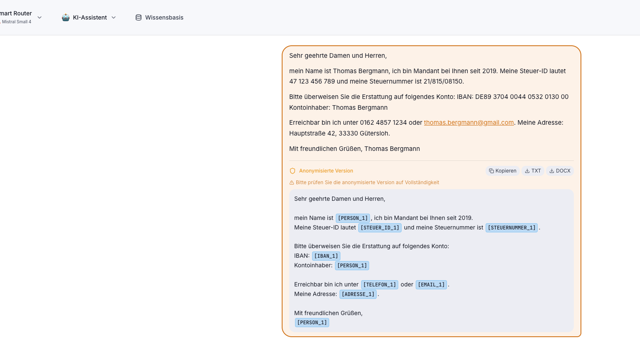Download anonymized version as TXT
The image size is (640, 360).
533,171
